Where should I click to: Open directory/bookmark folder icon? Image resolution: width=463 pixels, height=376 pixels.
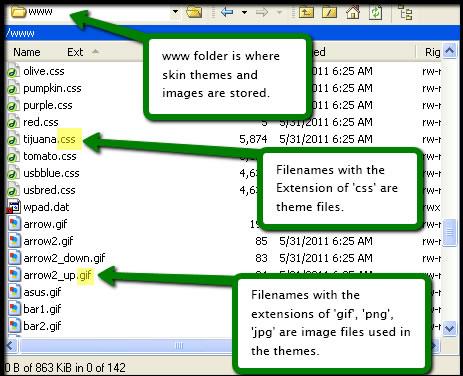[194, 13]
